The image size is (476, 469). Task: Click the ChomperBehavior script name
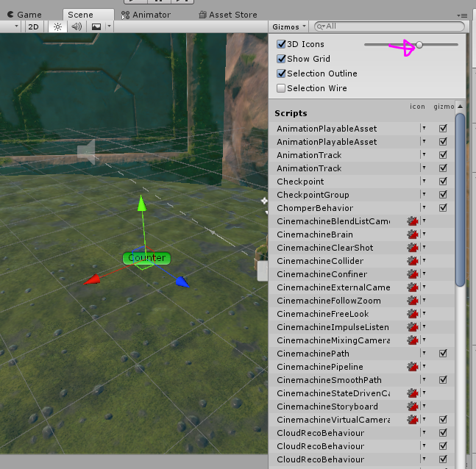(315, 208)
